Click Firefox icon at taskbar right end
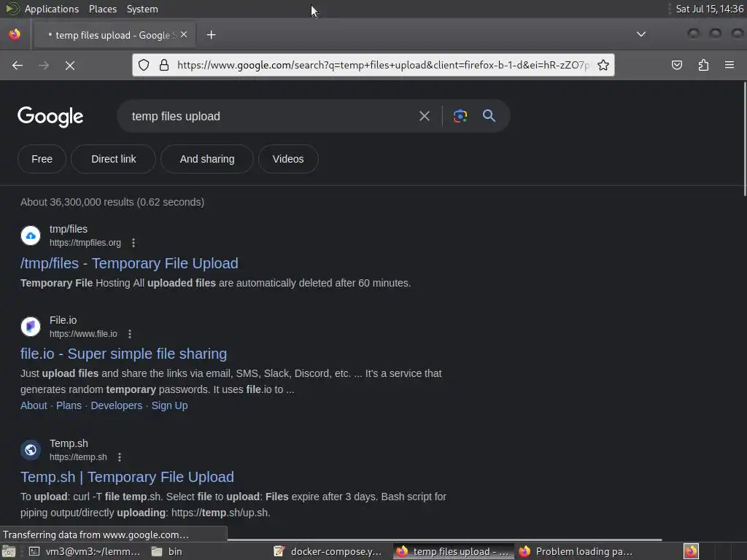747x560 pixels. (x=691, y=551)
